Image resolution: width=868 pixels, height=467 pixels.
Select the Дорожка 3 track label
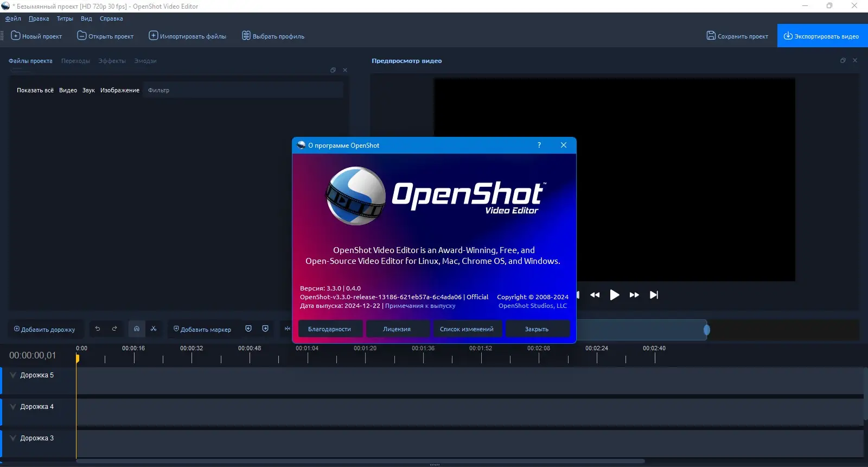(x=37, y=438)
